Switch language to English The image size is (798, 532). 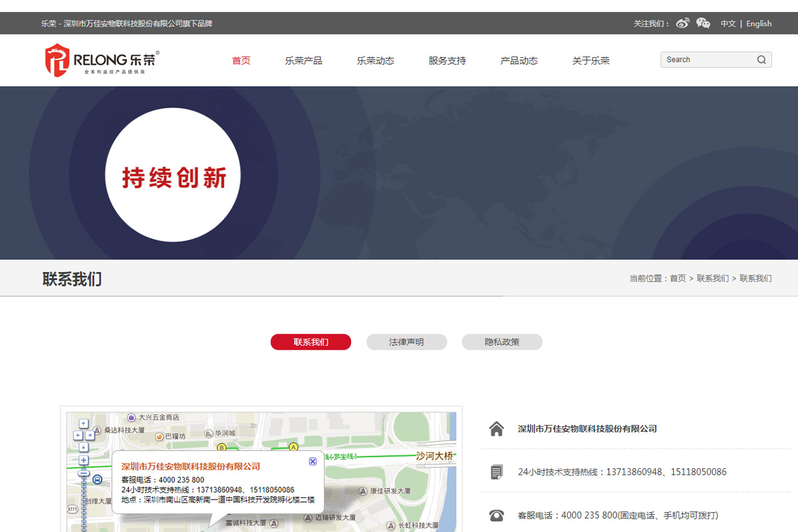[x=759, y=23]
